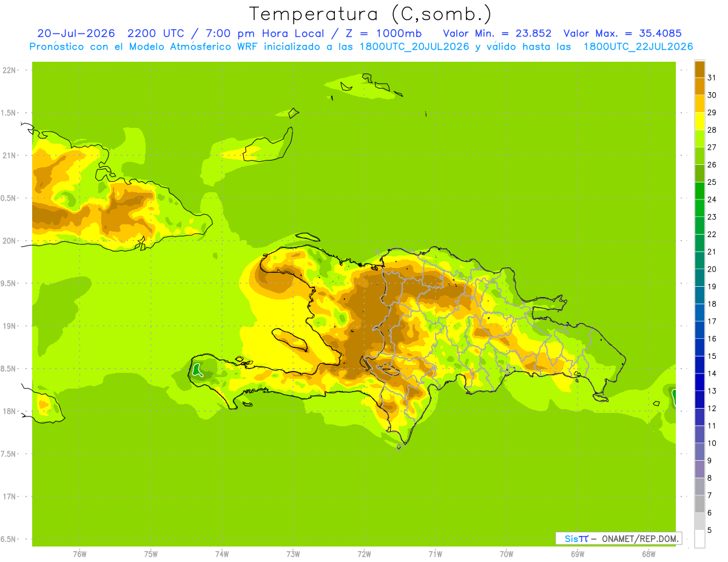Click legend swatch between 26 and 27
Screen dimensions: 728x562
(x=699, y=156)
